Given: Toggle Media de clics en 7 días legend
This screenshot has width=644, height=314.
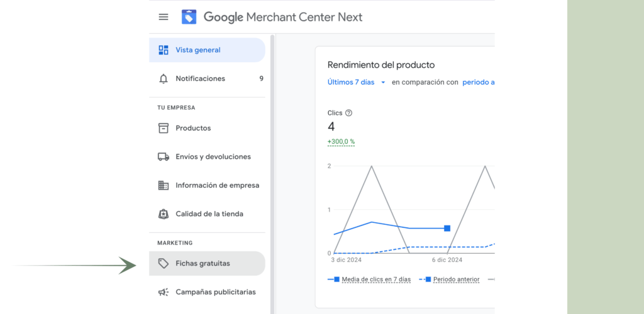Looking at the screenshot, I should (x=369, y=279).
